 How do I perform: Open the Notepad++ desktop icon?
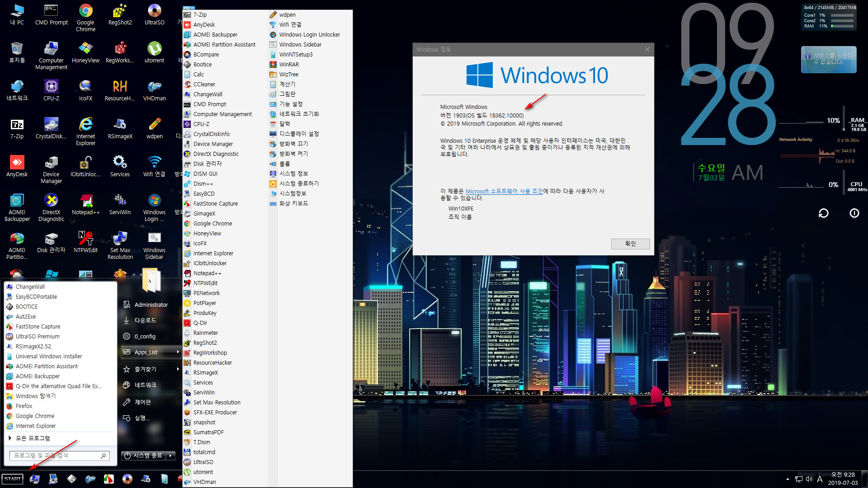click(x=85, y=205)
